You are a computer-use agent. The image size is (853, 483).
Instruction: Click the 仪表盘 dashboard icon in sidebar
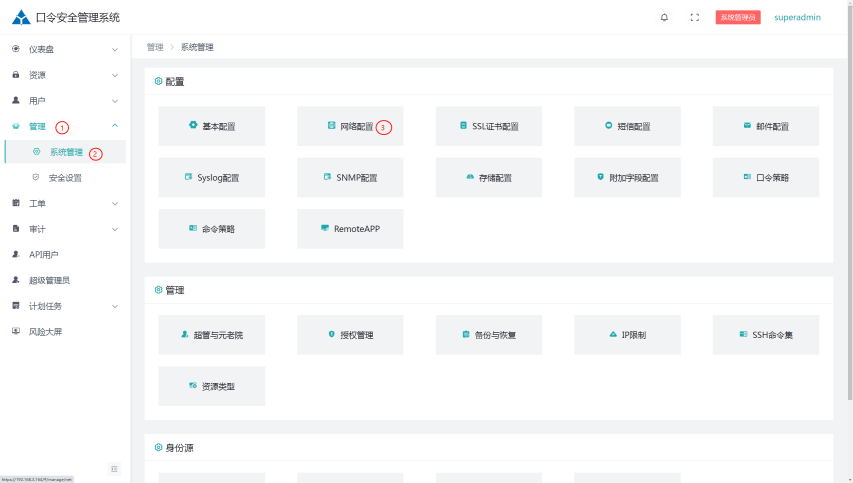[x=16, y=49]
